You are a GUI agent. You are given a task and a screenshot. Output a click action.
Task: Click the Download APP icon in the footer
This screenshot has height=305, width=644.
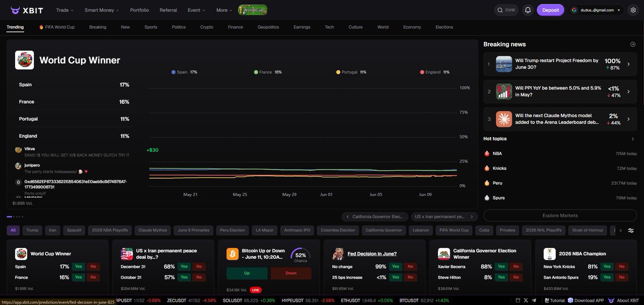tap(571, 300)
